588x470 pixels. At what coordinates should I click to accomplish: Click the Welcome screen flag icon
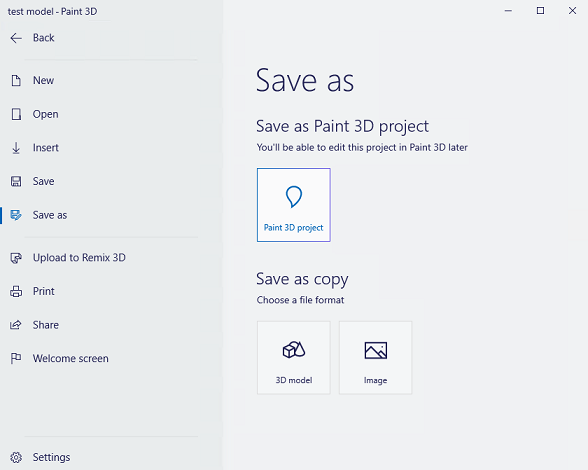16,359
